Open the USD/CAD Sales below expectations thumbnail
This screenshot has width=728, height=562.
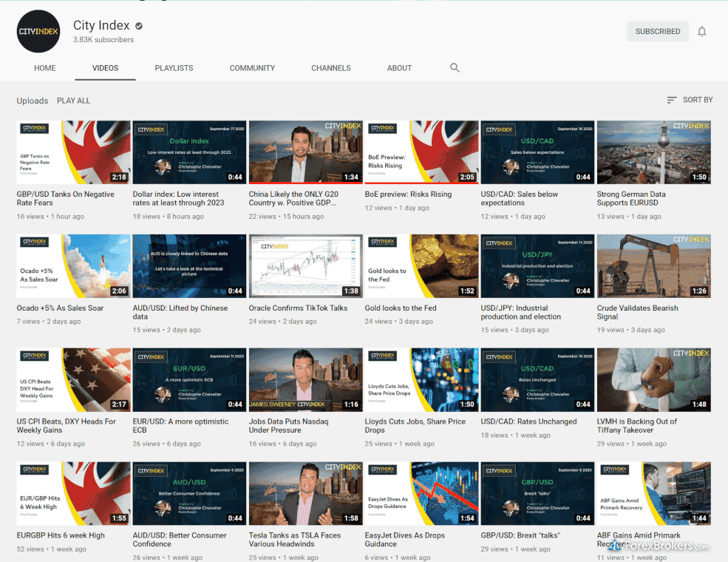(x=537, y=152)
